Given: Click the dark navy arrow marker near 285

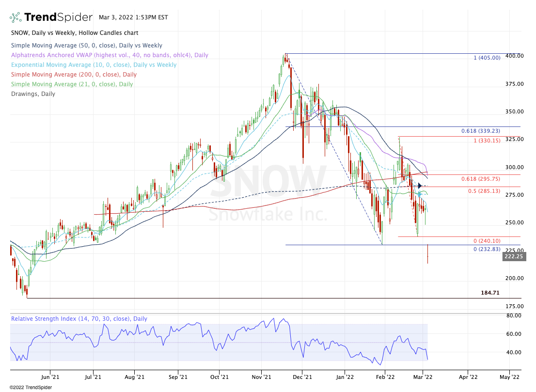Looking at the screenshot, I should pyautogui.click(x=420, y=186).
